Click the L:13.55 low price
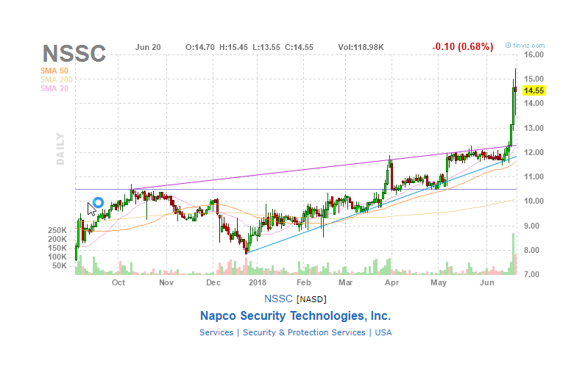Image resolution: width=588 pixels, height=375 pixels. click(266, 47)
